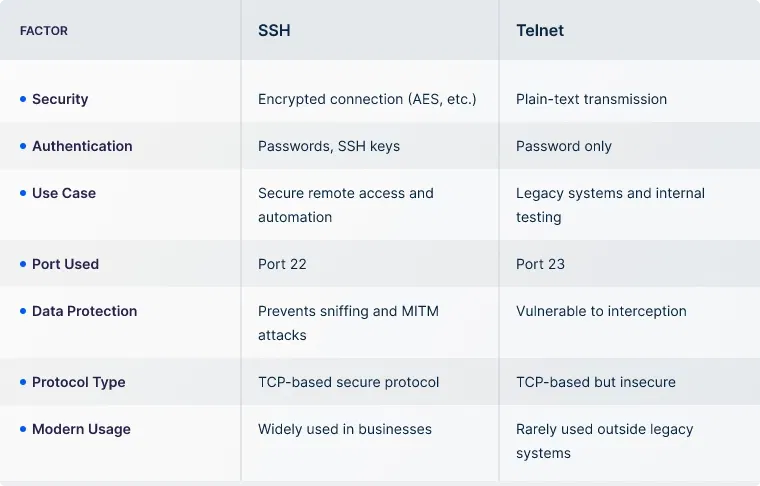Image resolution: width=760 pixels, height=486 pixels.
Task: Select the bullet before Use Case
Action: coord(23,193)
